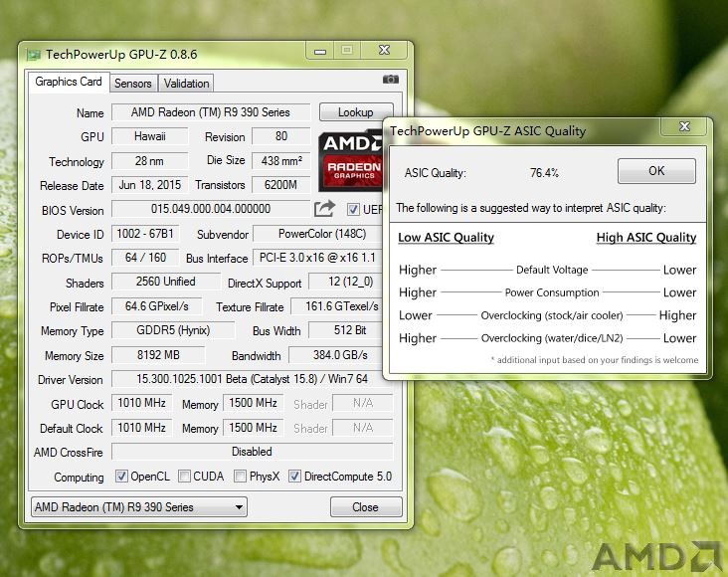The width and height of the screenshot is (728, 577).
Task: Switch to the Validation tab
Action: coord(186,84)
